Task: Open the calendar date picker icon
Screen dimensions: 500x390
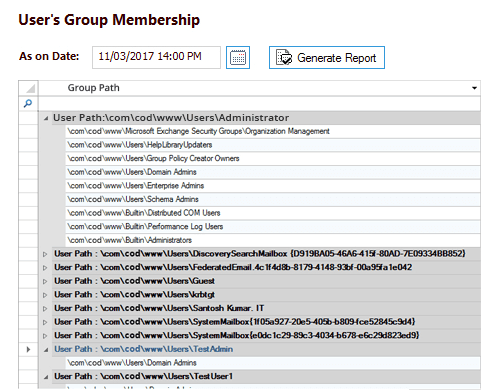Action: pos(238,58)
